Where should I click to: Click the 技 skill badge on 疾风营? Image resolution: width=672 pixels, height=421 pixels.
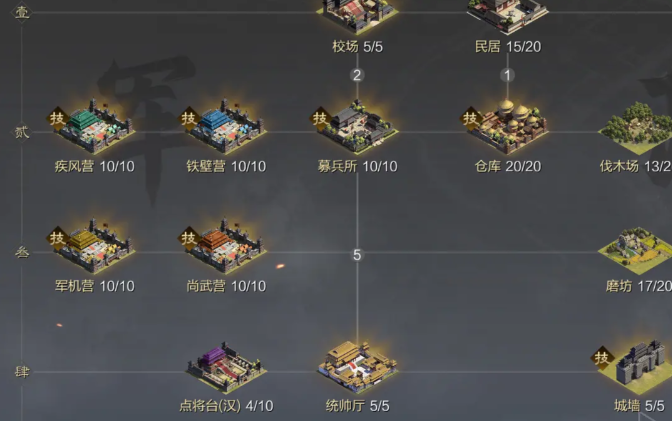point(57,118)
